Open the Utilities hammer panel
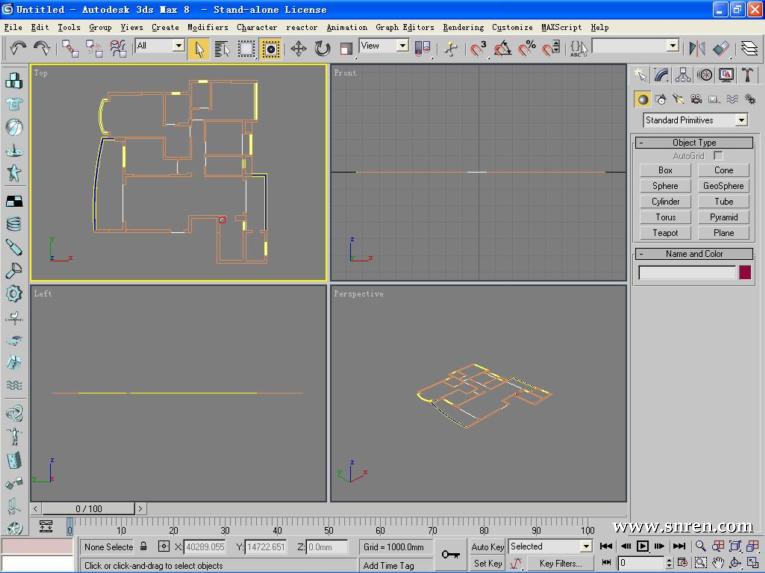 click(x=748, y=75)
